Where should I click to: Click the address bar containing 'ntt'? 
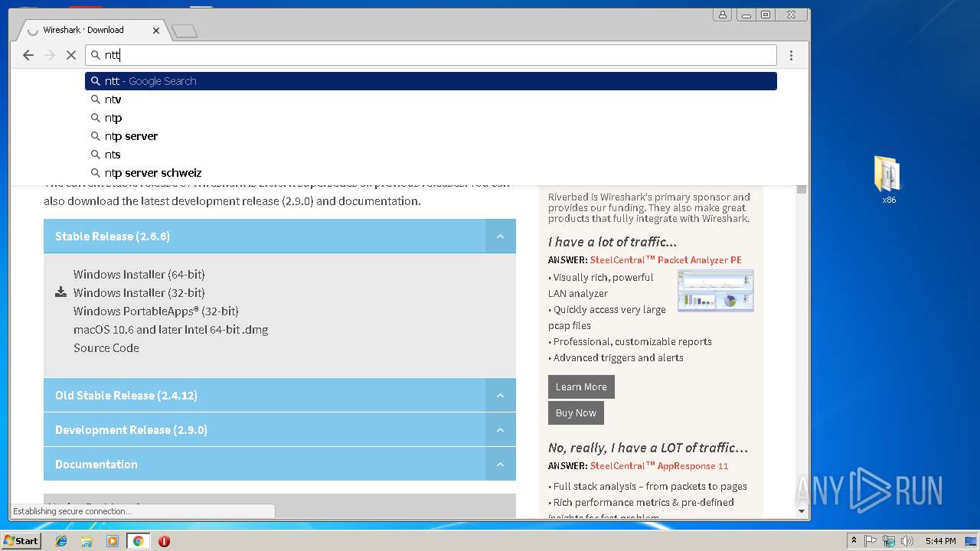(431, 55)
